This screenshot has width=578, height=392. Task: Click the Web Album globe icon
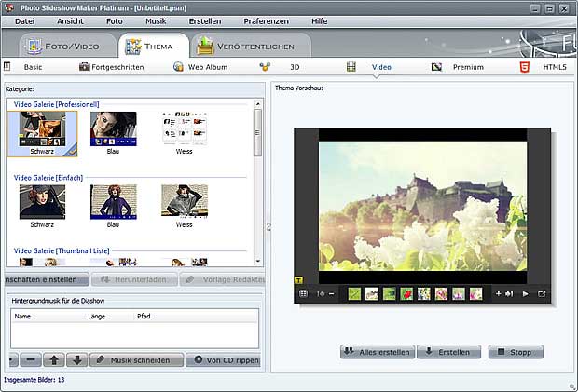[178, 67]
